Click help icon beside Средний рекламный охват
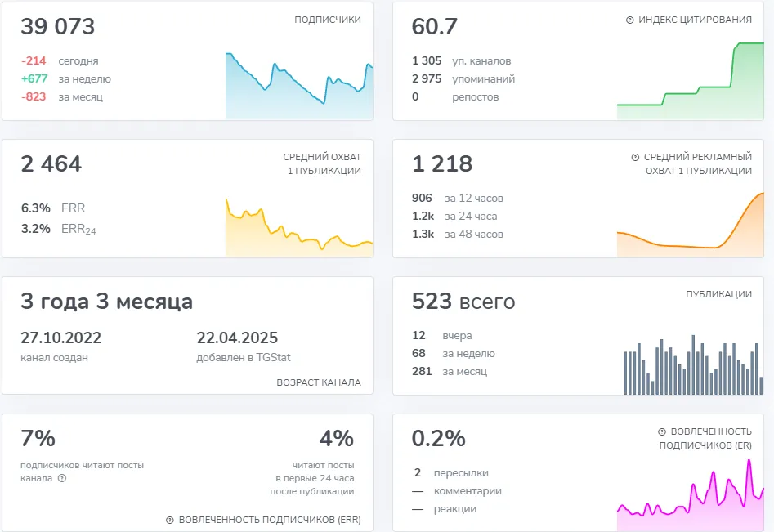The height and width of the screenshot is (532, 774). (x=635, y=157)
